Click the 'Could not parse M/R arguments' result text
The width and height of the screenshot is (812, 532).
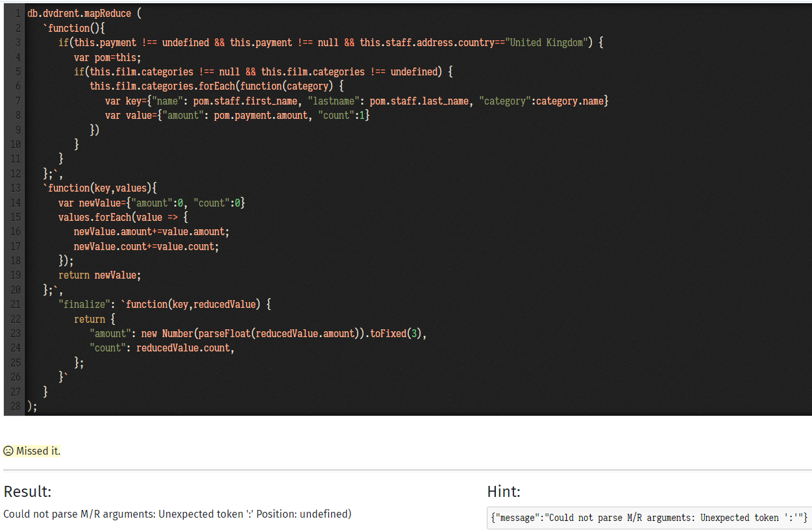pos(177,514)
